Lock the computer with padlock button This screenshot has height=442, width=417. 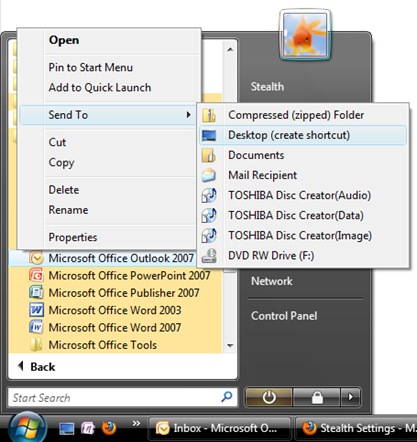(x=317, y=397)
